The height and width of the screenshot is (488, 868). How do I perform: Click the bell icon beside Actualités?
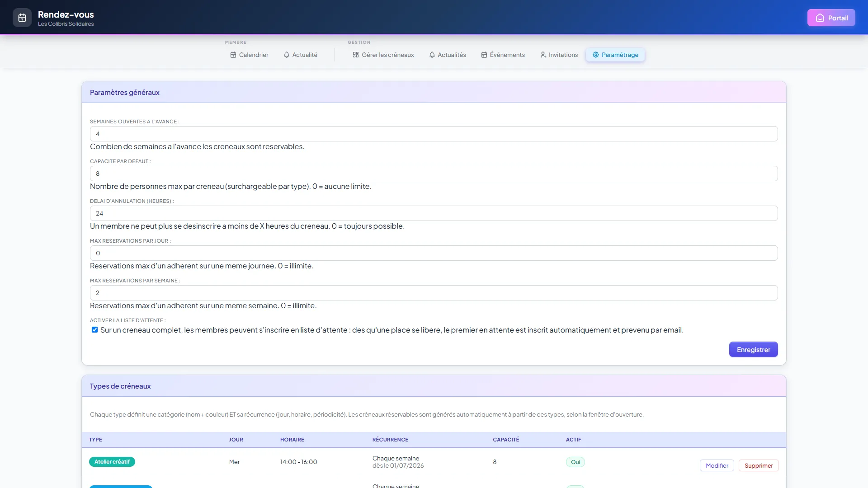(x=432, y=55)
